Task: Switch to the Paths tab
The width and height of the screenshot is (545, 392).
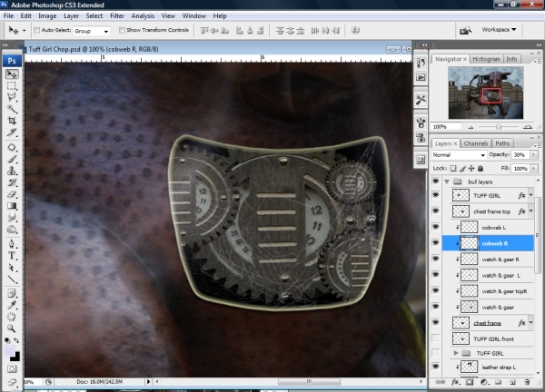Action: coord(502,143)
